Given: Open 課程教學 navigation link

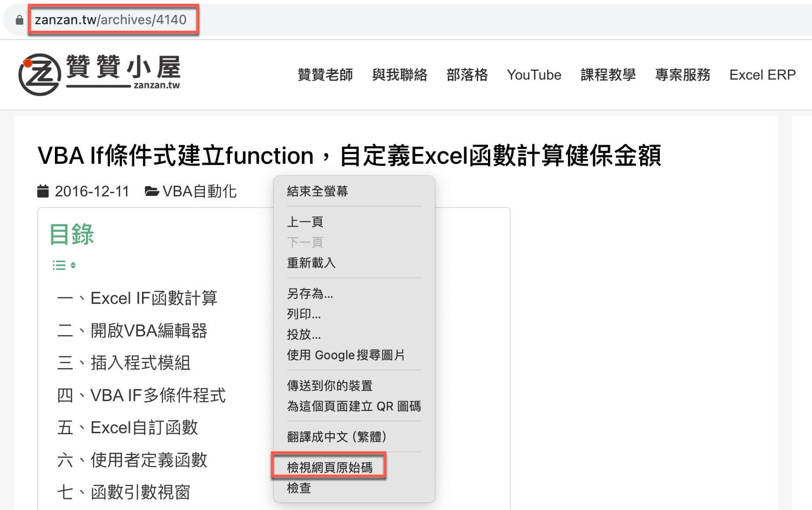Looking at the screenshot, I should (608, 75).
